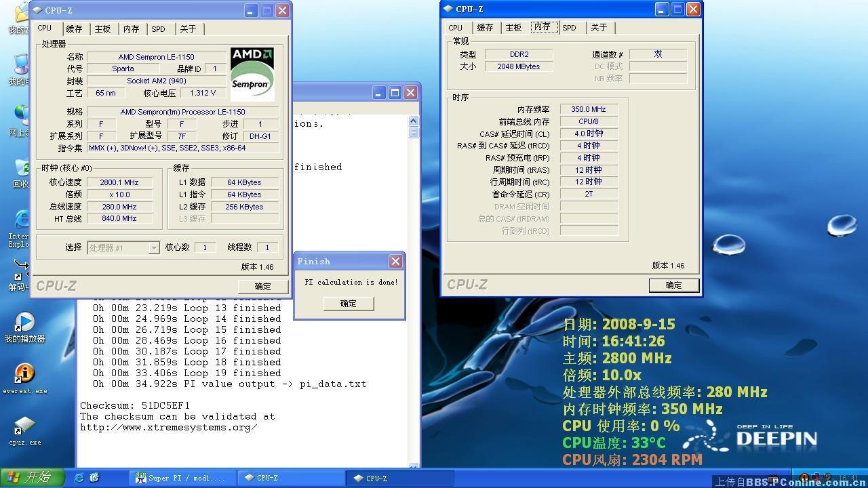Switch to second CPU-Z taskbar item
The height and width of the screenshot is (488, 868).
click(x=400, y=478)
